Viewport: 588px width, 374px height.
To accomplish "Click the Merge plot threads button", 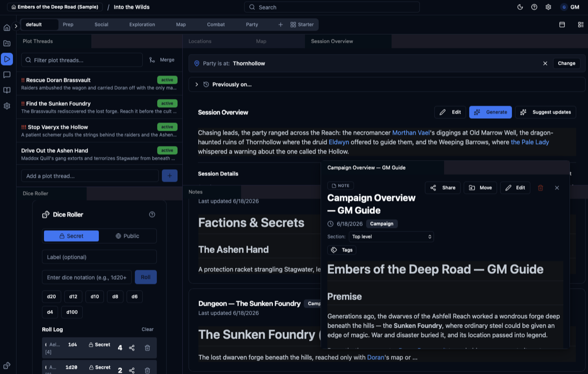I will click(x=162, y=60).
